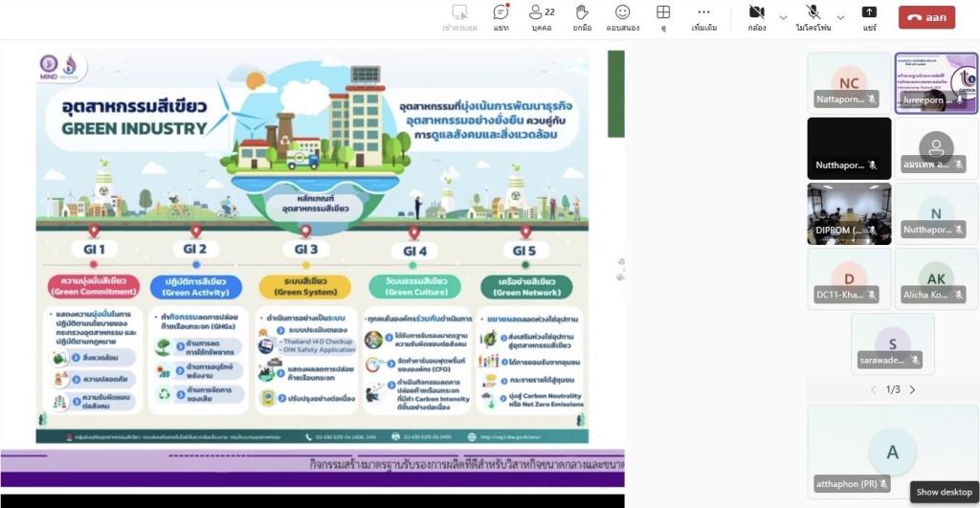Go to next page of participants
Viewport: 980px width, 508px height.
tap(912, 390)
